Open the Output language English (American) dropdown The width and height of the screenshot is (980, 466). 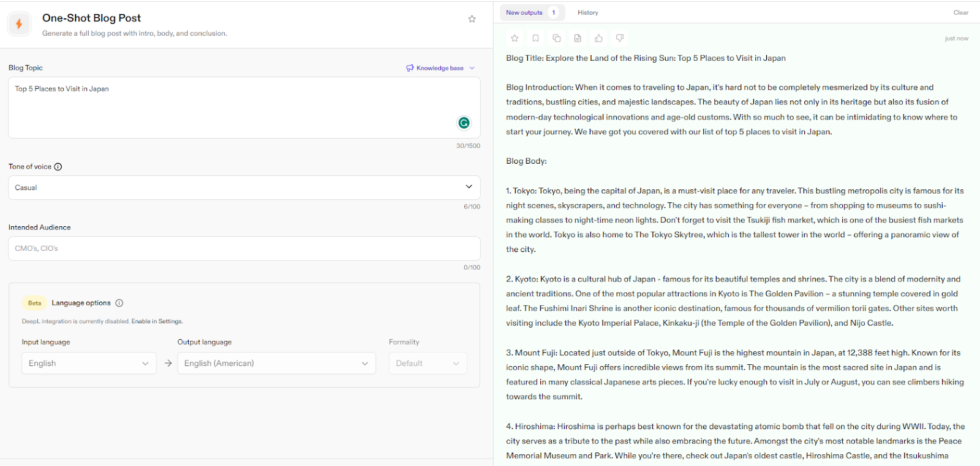tap(276, 363)
